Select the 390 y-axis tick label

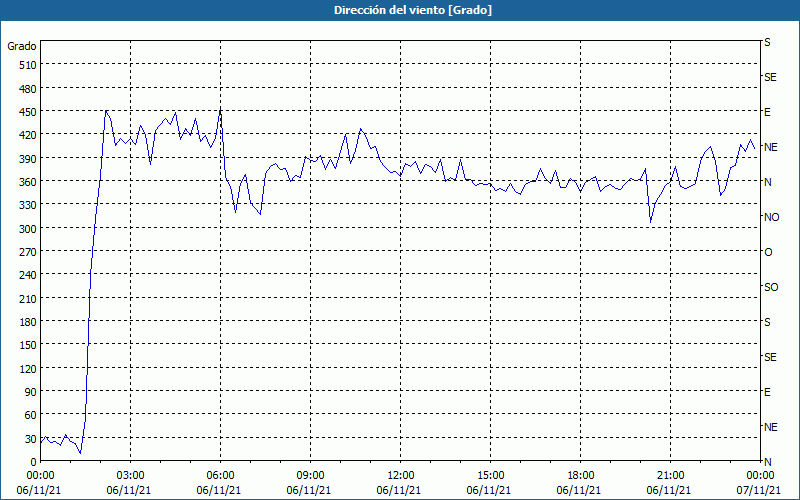click(28, 159)
